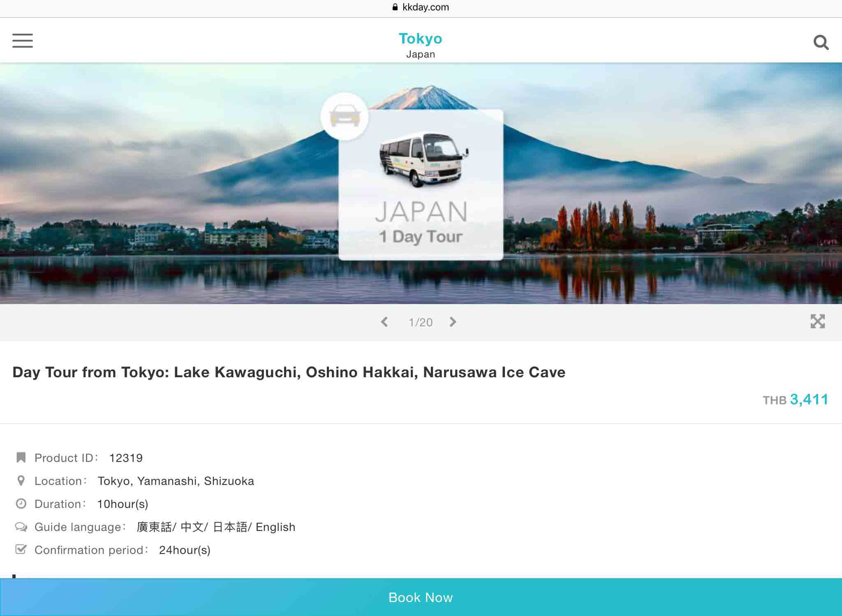This screenshot has width=842, height=616.
Task: Click duration value 10hour(s)
Action: click(x=123, y=504)
